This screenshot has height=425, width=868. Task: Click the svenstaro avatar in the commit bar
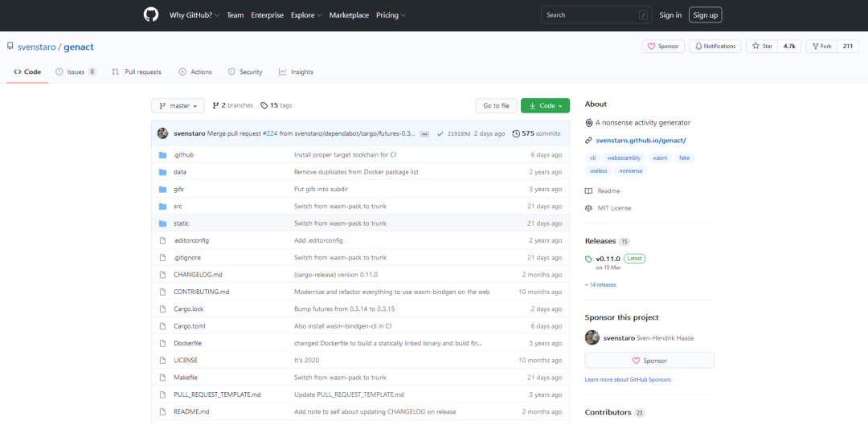162,133
